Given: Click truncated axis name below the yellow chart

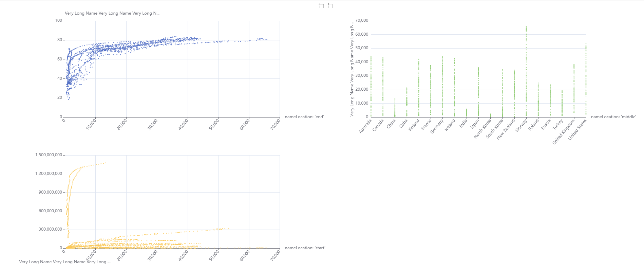Looking at the screenshot, I should [x=65, y=262].
